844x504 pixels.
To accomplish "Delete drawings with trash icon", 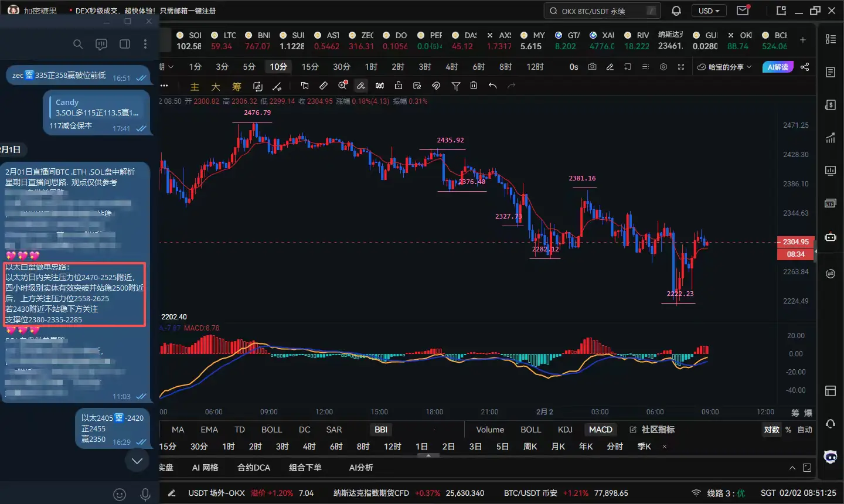I will coord(474,86).
